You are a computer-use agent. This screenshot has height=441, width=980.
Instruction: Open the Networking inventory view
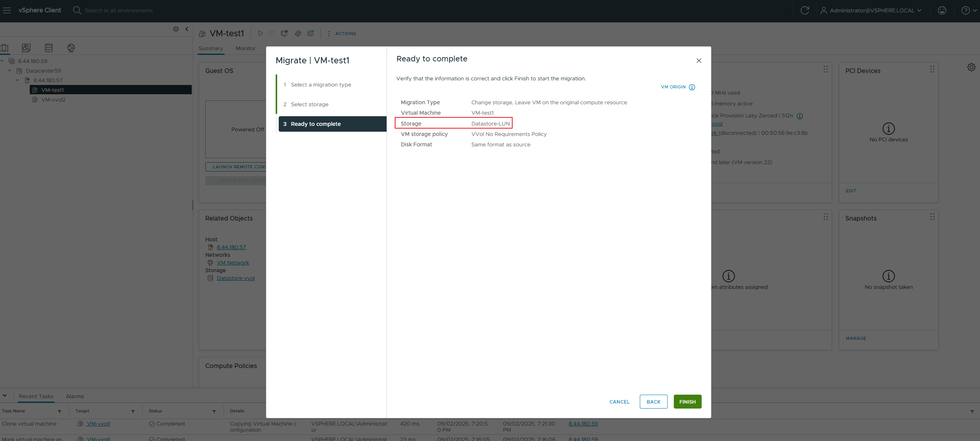[71, 48]
